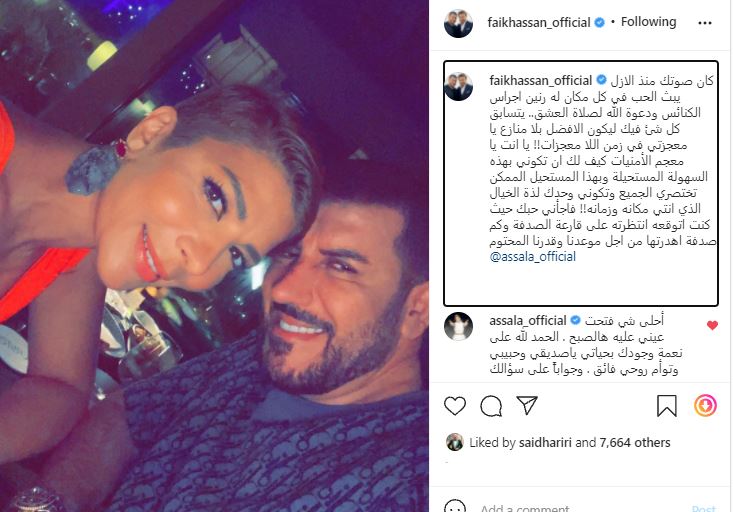Toggle the Following status button
Viewport: 733px width, 512px height.
click(648, 22)
